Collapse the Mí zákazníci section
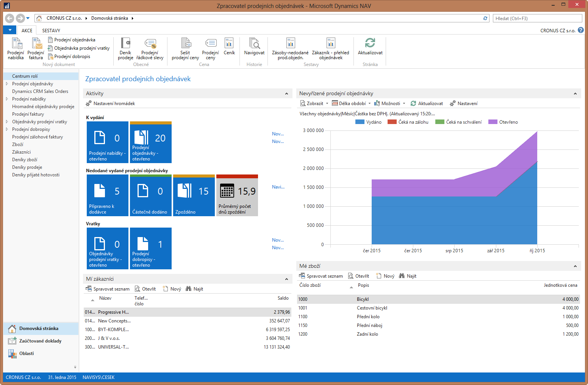This screenshot has height=385, width=588. (286, 279)
